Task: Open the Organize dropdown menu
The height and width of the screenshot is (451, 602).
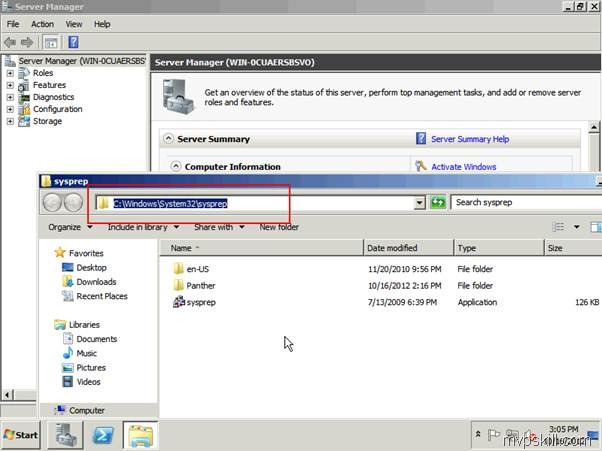Action: point(70,227)
